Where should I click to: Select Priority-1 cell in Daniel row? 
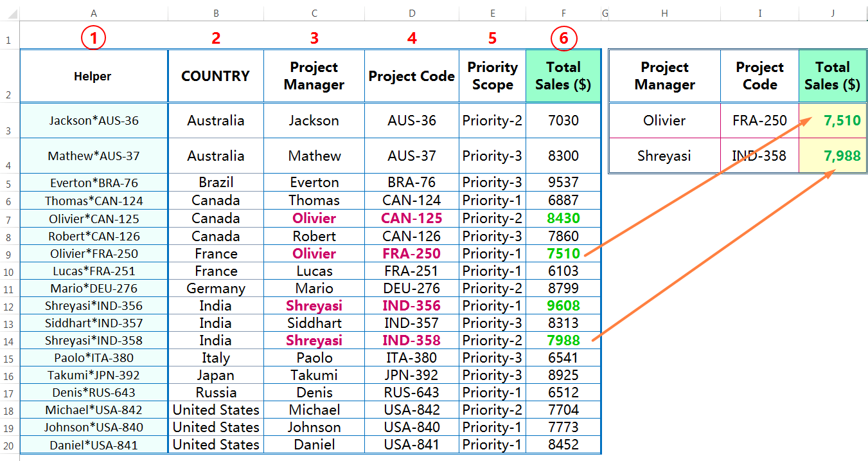(x=492, y=444)
